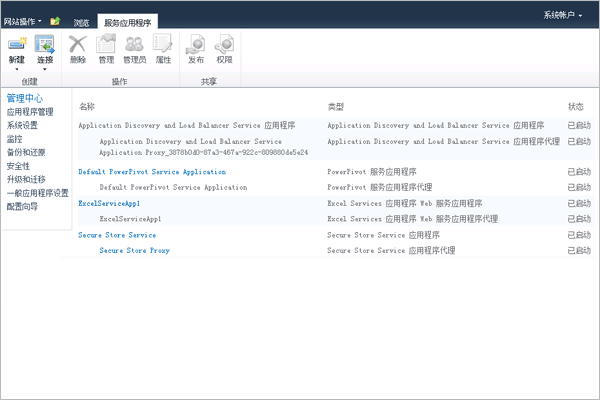This screenshot has width=600, height=400.
Task: Click Secure Store Service 应用程序代理 type cell
Action: tap(391, 250)
